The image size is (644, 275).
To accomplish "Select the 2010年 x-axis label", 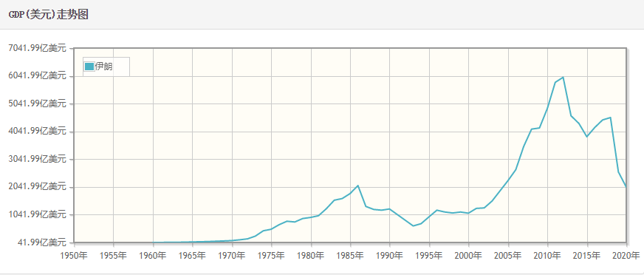I will coord(547,256).
